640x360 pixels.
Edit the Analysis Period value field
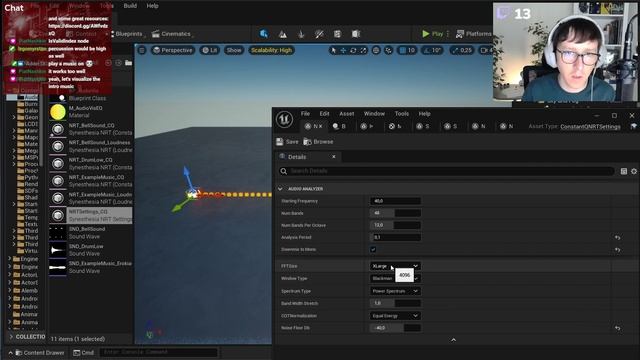395,237
